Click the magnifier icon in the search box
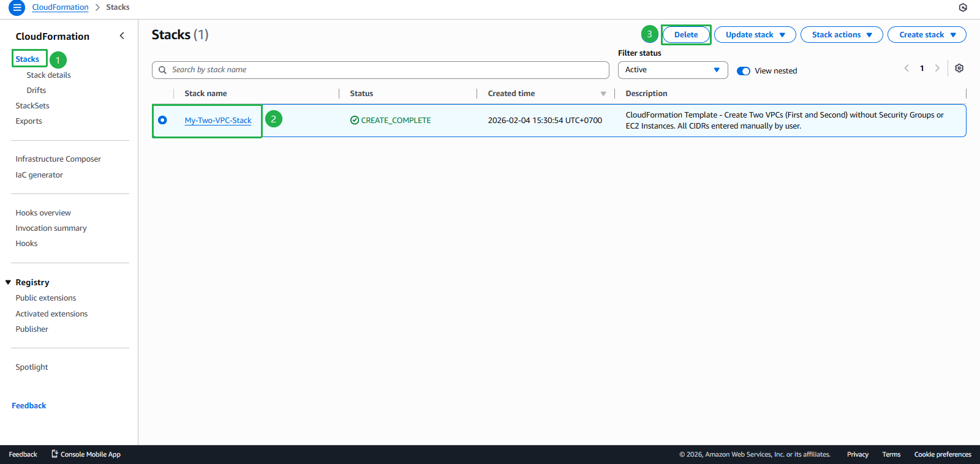 (x=162, y=70)
